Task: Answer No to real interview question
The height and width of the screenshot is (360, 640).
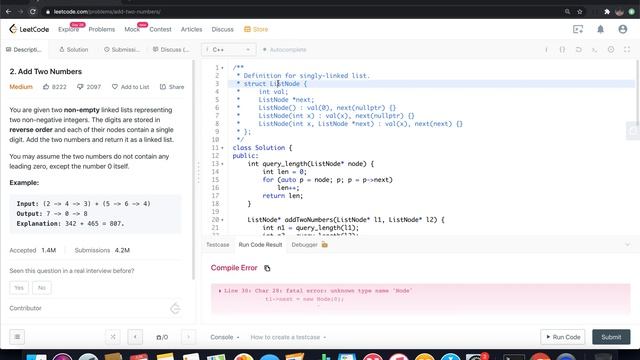Action: [x=42, y=288]
